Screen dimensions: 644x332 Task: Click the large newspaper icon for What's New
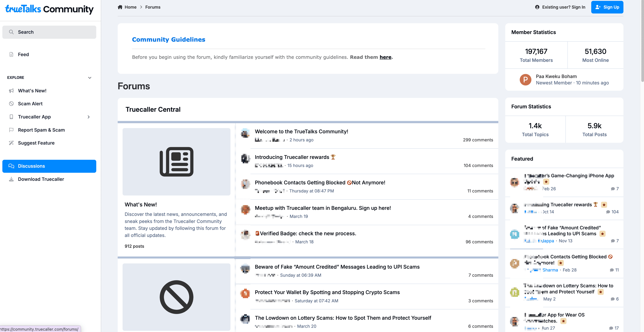click(x=176, y=162)
